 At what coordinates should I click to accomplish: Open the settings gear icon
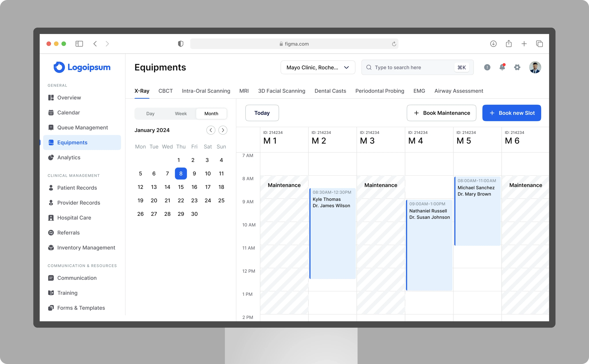pos(517,67)
